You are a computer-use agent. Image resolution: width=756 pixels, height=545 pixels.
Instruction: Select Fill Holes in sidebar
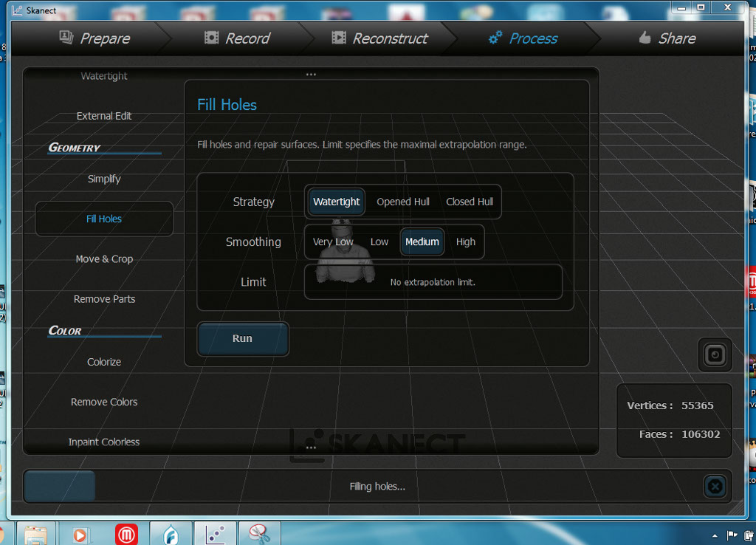click(104, 219)
